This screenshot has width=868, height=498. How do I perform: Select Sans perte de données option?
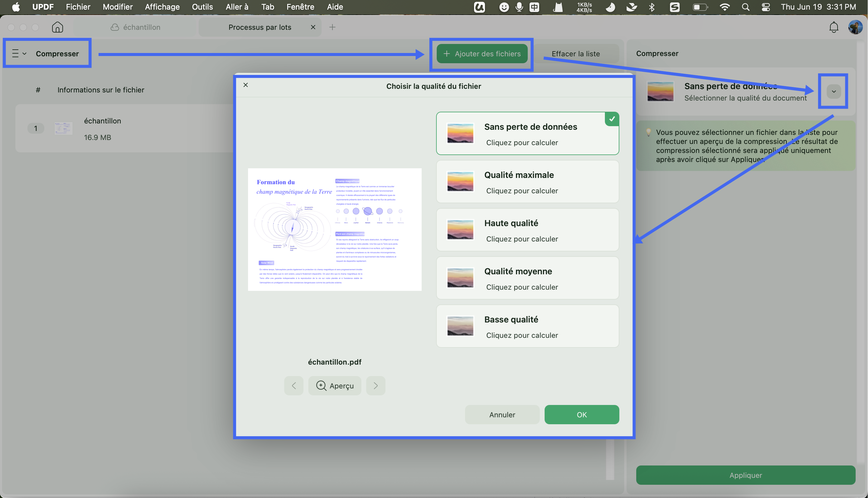[x=527, y=133]
